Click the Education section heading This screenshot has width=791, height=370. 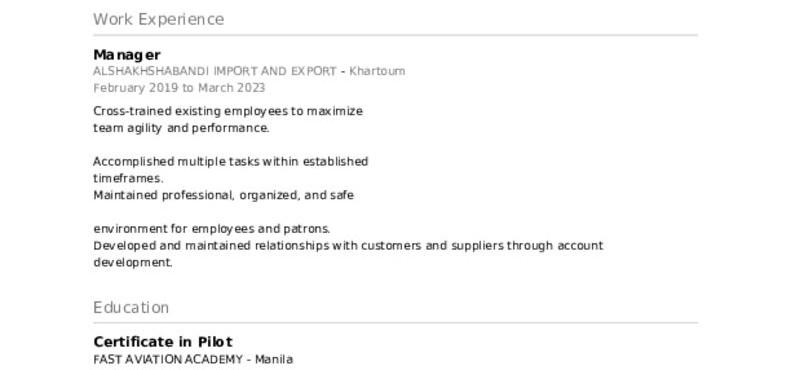pyautogui.click(x=131, y=307)
